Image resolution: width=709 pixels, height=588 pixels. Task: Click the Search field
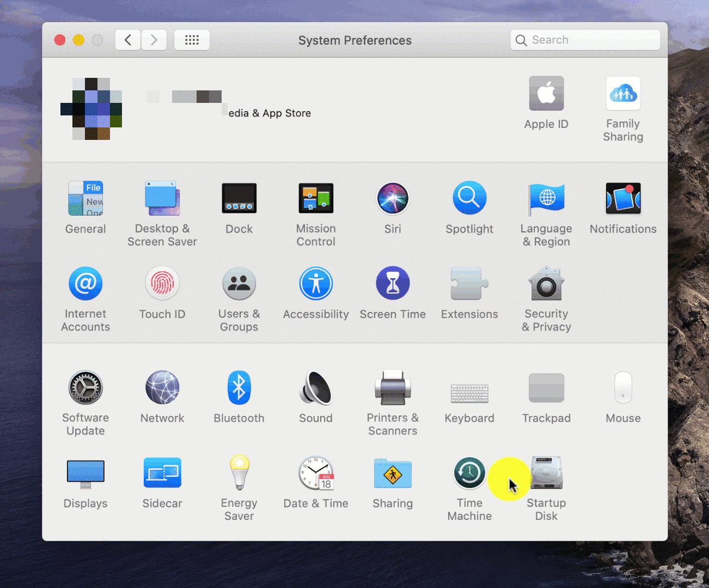coord(585,40)
